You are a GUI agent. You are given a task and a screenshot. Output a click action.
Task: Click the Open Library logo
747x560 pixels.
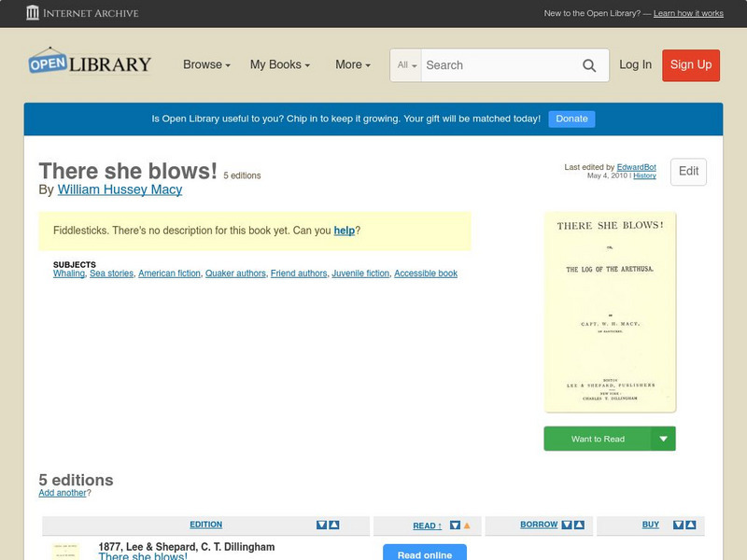coord(89,62)
